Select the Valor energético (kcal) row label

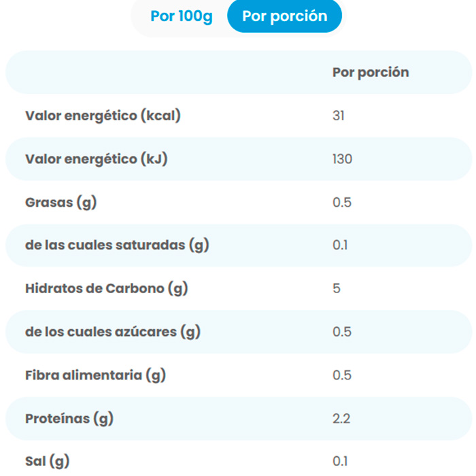pos(103,116)
